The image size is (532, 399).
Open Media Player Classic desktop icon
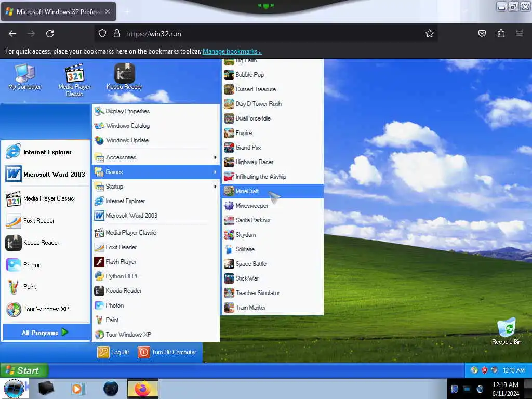[74, 81]
